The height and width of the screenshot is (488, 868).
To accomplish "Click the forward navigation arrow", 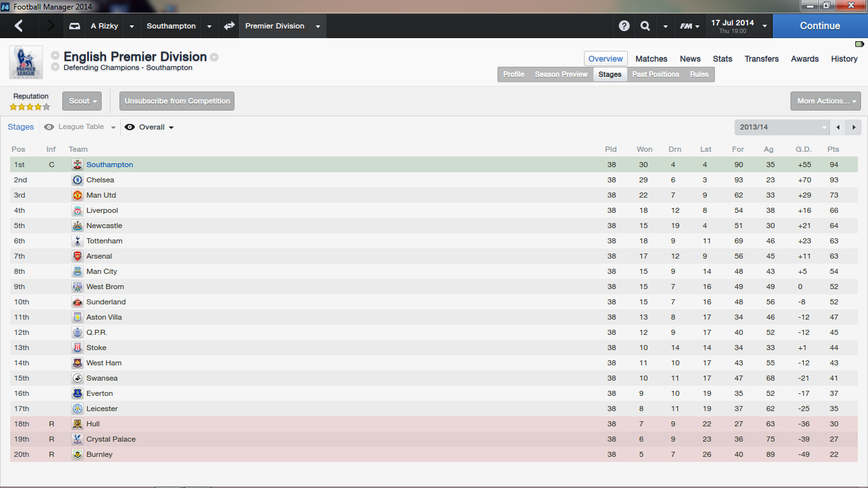I will tap(51, 26).
